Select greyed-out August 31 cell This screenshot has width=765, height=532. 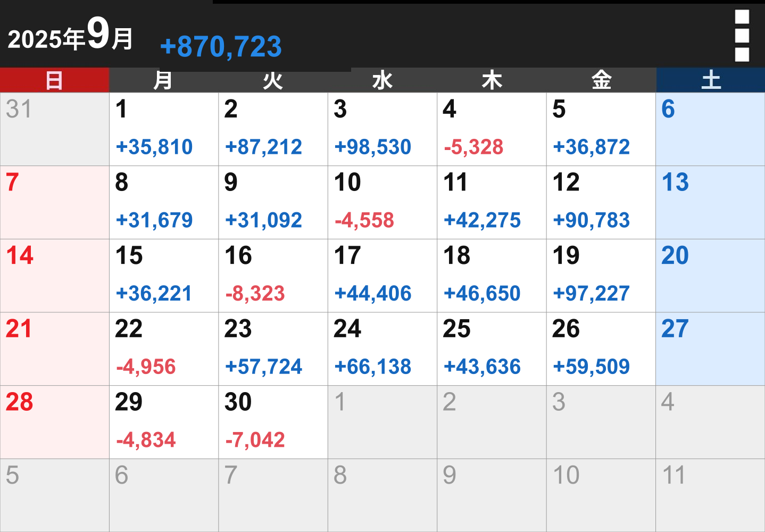(55, 129)
